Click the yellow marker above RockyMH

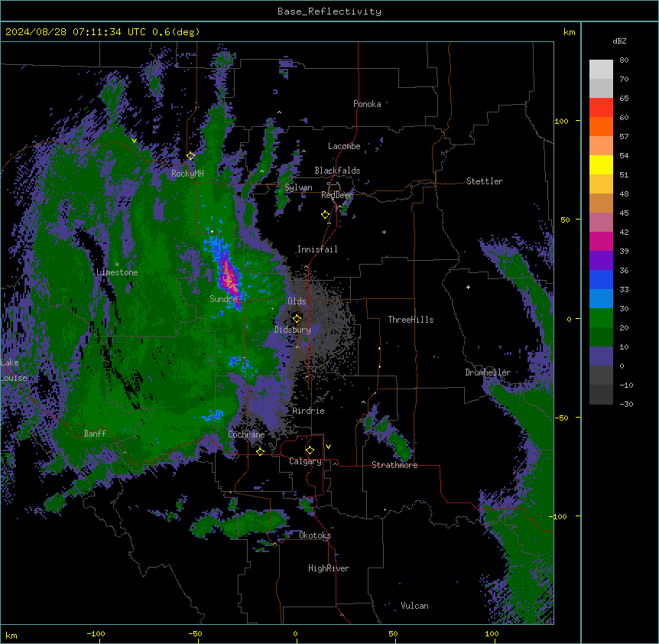click(191, 156)
